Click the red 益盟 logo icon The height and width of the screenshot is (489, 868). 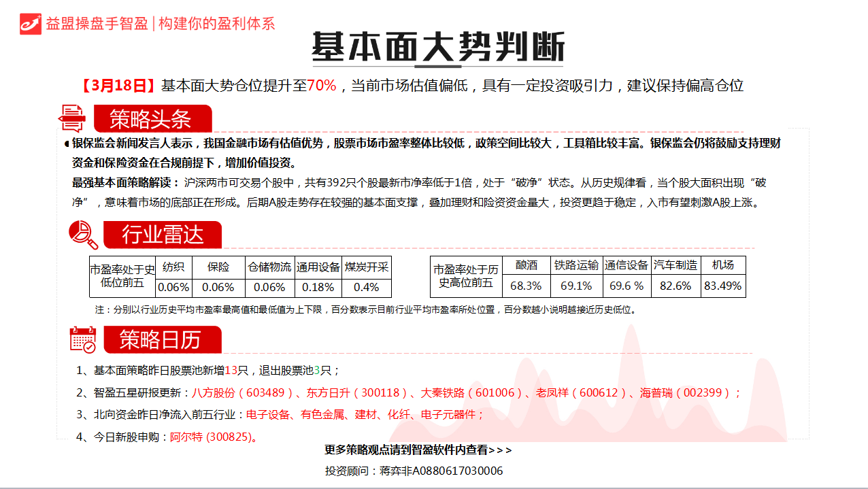(31, 23)
